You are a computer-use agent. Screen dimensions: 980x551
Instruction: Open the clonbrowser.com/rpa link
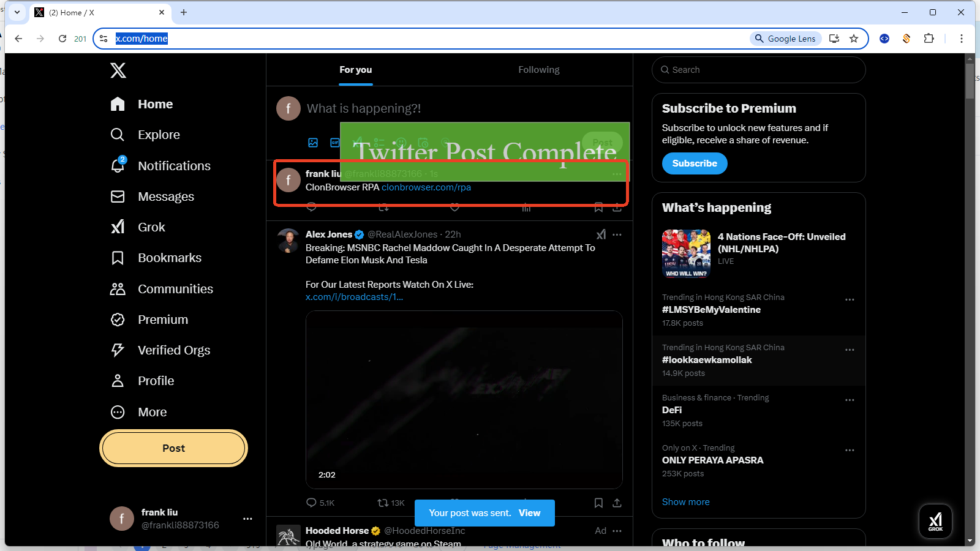(426, 187)
